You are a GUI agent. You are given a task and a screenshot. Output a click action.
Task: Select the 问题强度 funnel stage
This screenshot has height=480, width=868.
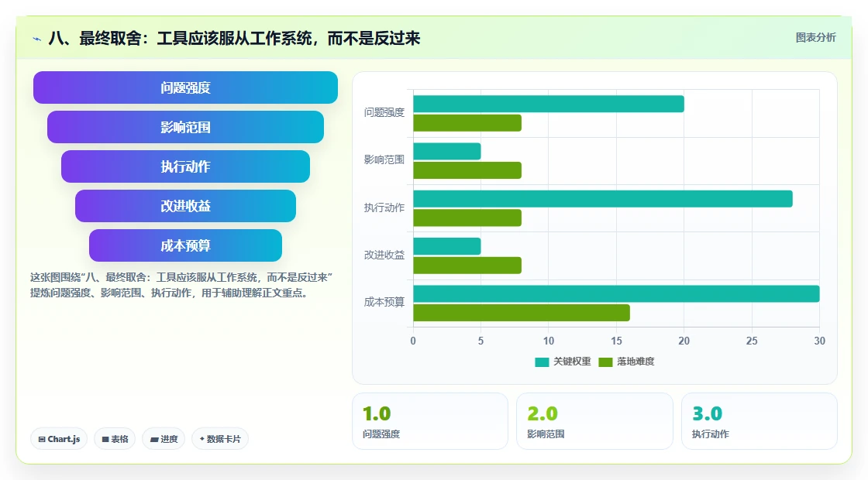[x=185, y=87]
